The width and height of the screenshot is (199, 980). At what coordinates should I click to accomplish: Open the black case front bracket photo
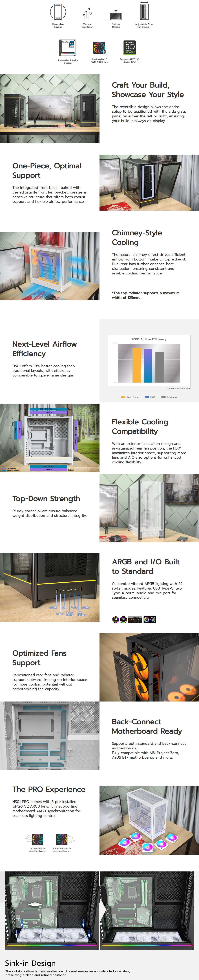[x=149, y=183]
